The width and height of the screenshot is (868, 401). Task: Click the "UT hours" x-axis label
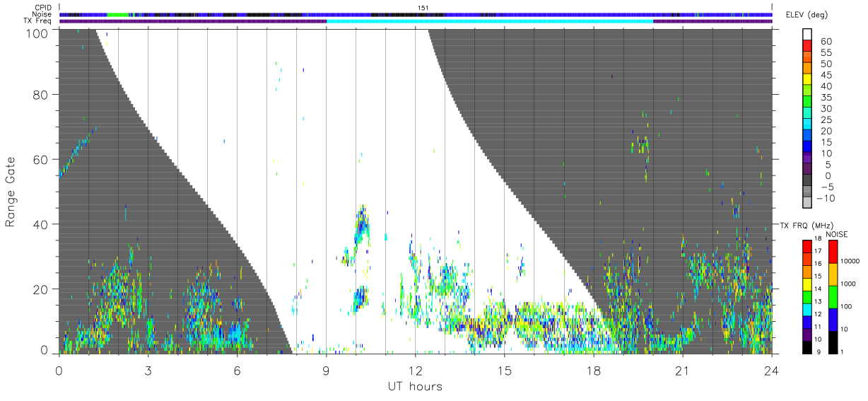pos(415,387)
